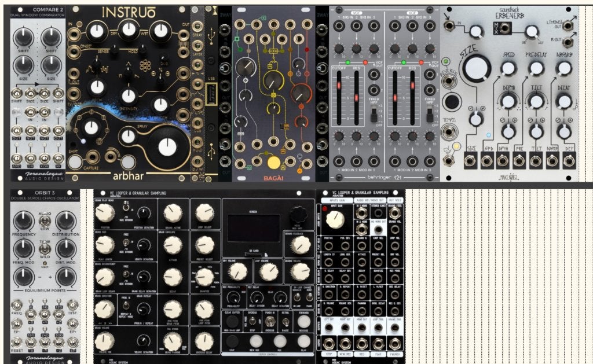Screen dimensions: 593x364
Task: Adjust the RES fader on left VCF
Action: (356, 98)
